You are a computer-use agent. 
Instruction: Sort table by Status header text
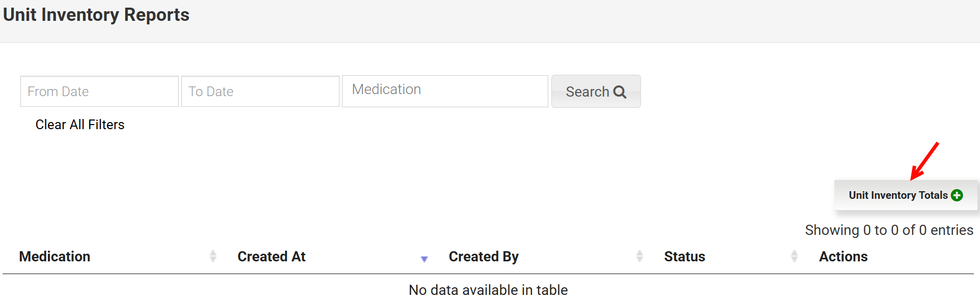tap(684, 256)
